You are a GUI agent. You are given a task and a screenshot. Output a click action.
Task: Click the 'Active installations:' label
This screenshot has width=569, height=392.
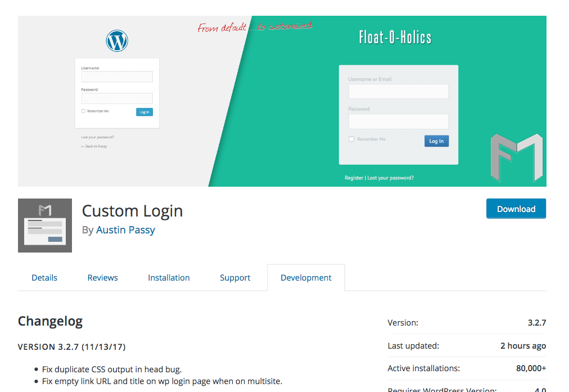pos(424,368)
